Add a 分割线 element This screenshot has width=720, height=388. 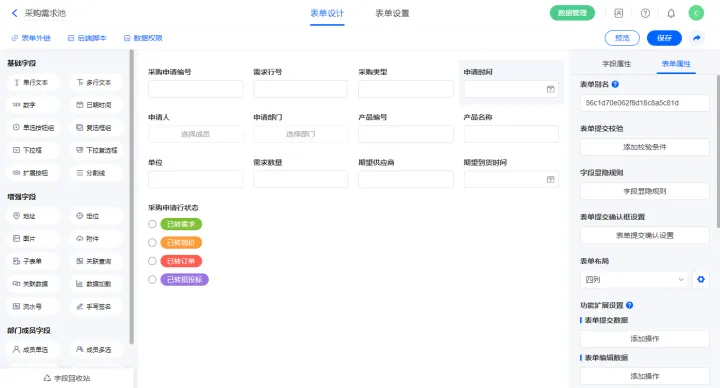96,173
